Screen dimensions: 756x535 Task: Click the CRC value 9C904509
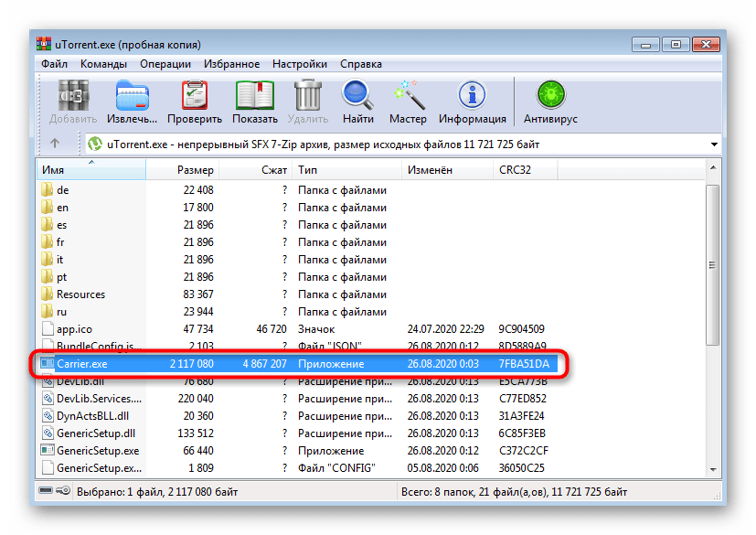coord(521,328)
